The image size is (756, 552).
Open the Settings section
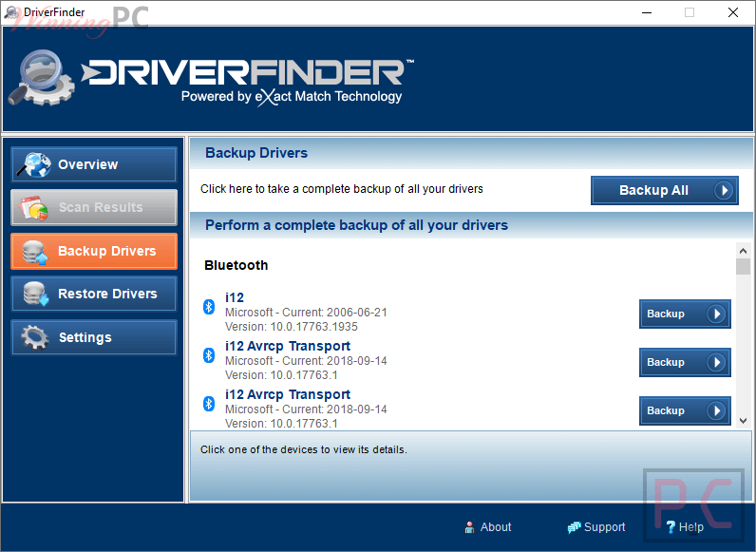tap(94, 337)
